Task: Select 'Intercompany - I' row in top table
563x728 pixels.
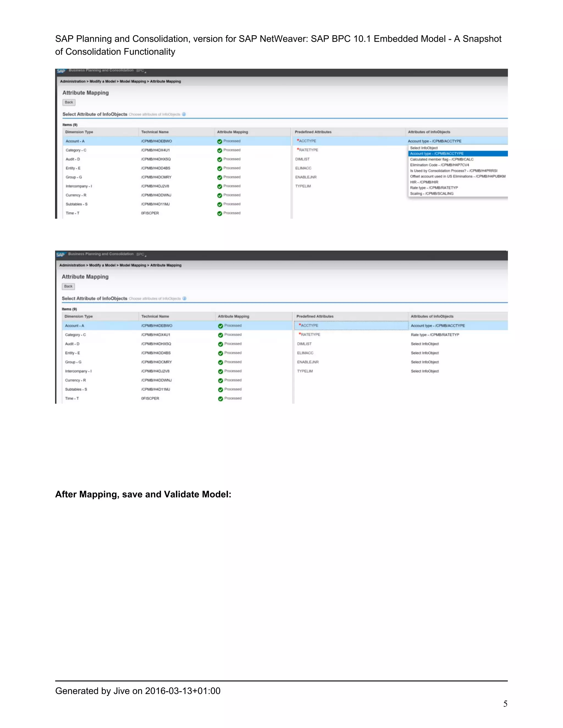Action: click(79, 186)
